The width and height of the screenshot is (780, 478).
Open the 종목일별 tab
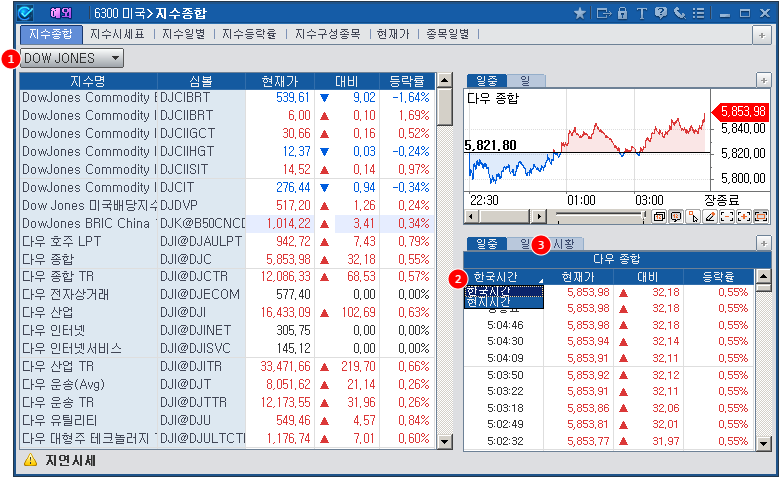(448, 34)
